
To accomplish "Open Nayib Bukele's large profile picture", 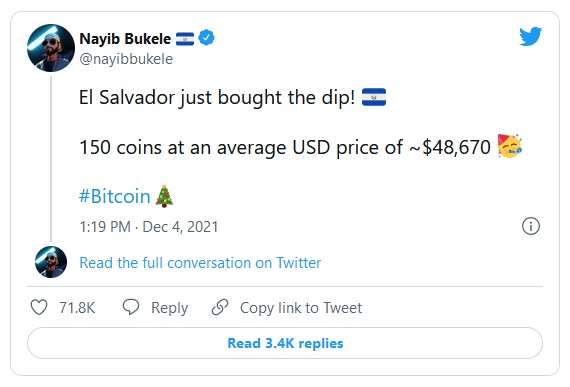I will click(x=51, y=48).
